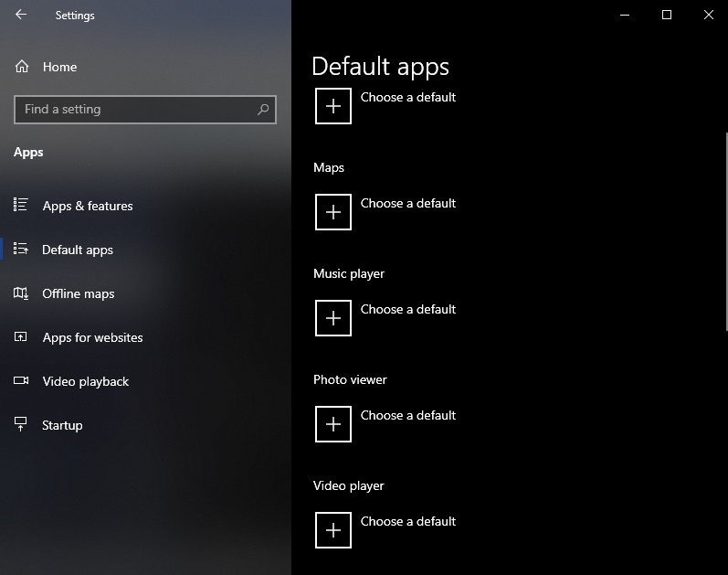Click the search magnifier icon
Image resolution: width=728 pixels, height=575 pixels.
(263, 109)
